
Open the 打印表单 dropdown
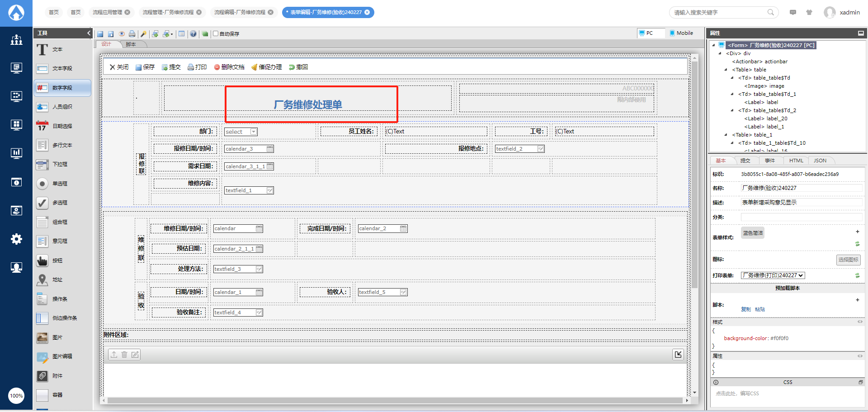point(773,275)
